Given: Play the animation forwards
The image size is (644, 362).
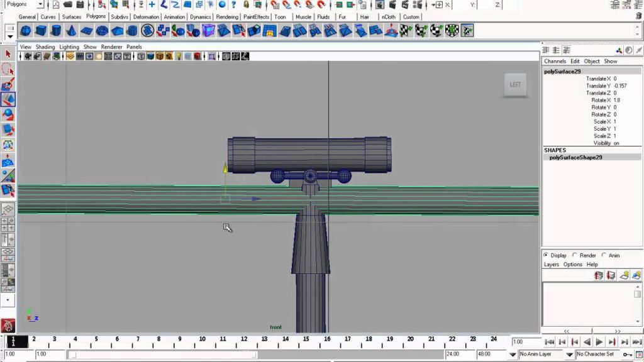Looking at the screenshot, I should tap(599, 342).
